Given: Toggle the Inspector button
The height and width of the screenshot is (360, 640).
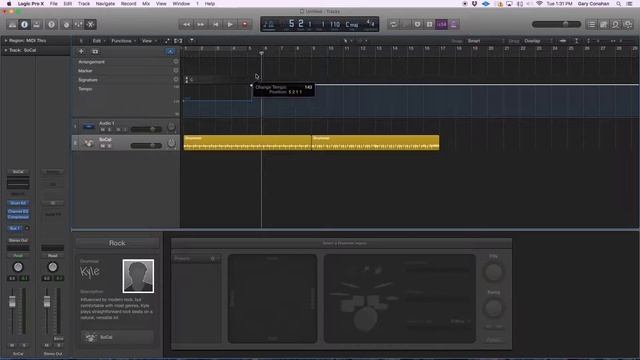Looking at the screenshot, I should pos(24,24).
